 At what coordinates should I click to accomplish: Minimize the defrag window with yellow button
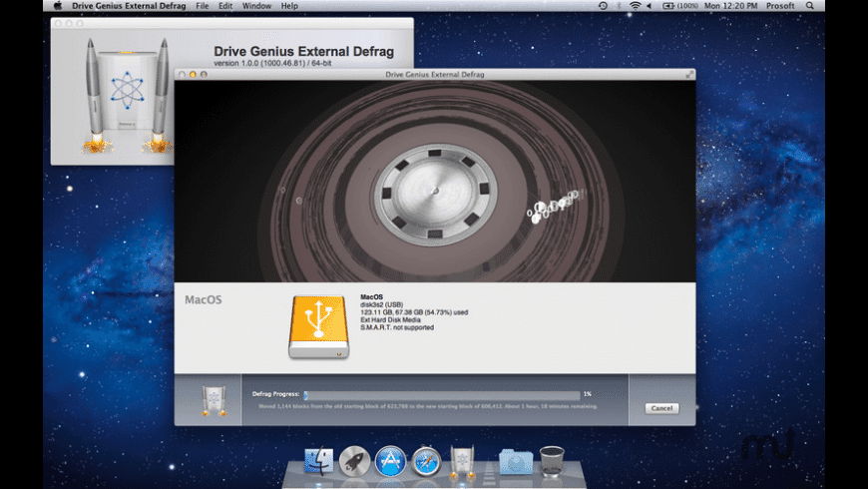tap(193, 74)
